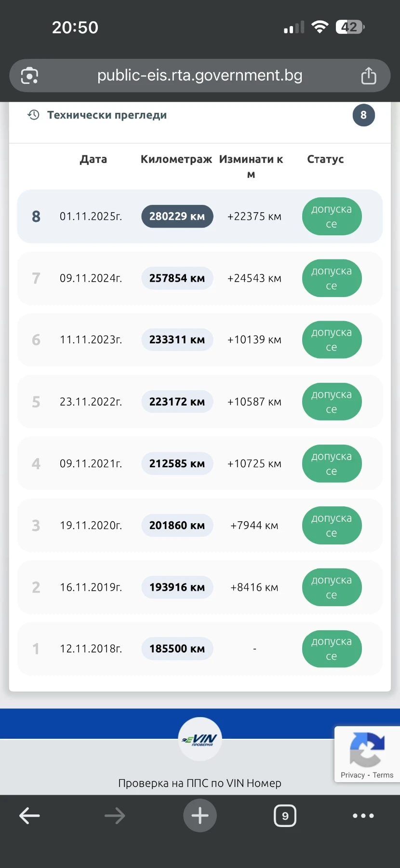The image size is (400, 868).
Task: Tap допуска се status for 09.11.2024г.
Action: pos(332,278)
